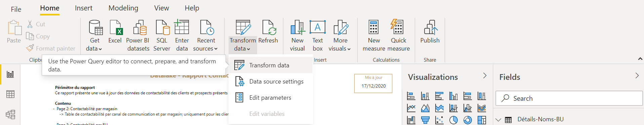644x125 pixels.
Task: Select Edit parameters menu entry
Action: pos(271,97)
